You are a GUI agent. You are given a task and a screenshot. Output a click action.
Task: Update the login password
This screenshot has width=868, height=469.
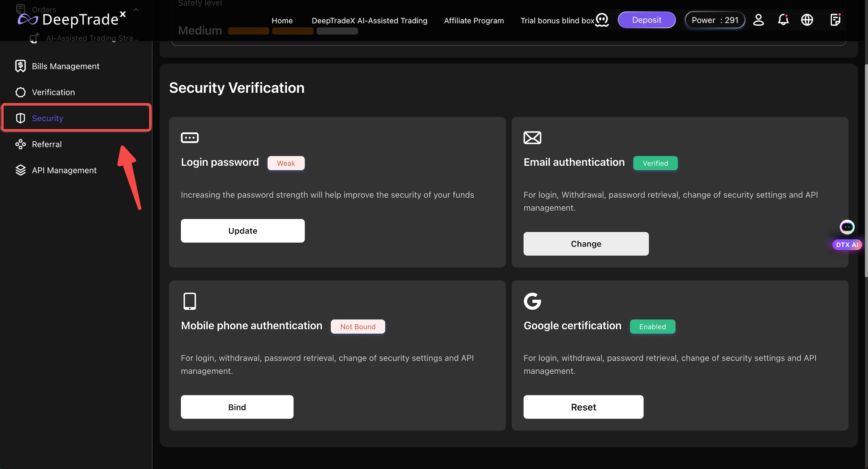coord(242,231)
